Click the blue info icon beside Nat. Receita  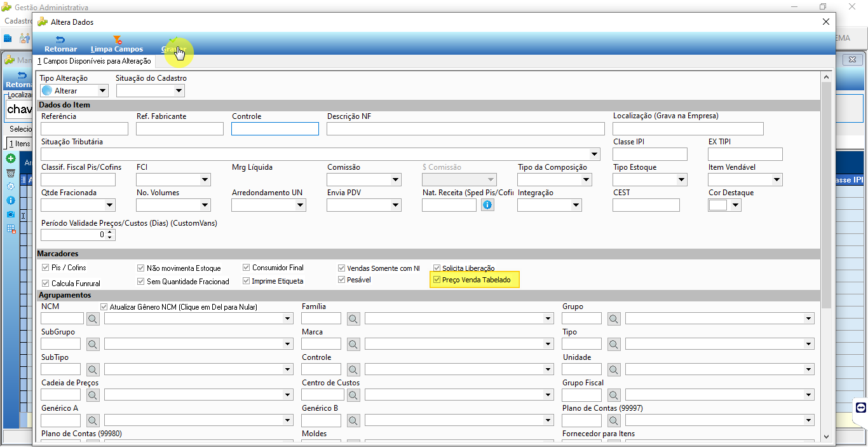tap(487, 205)
